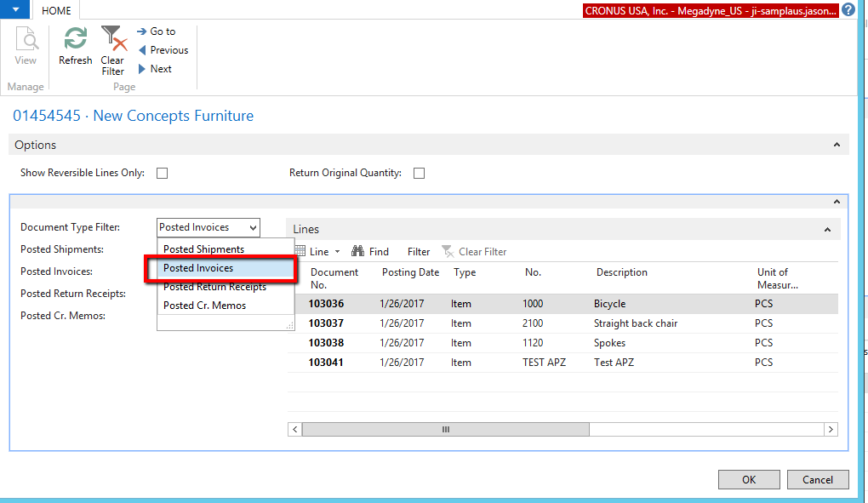Click the OK button
This screenshot has height=503, width=868.
[x=748, y=479]
